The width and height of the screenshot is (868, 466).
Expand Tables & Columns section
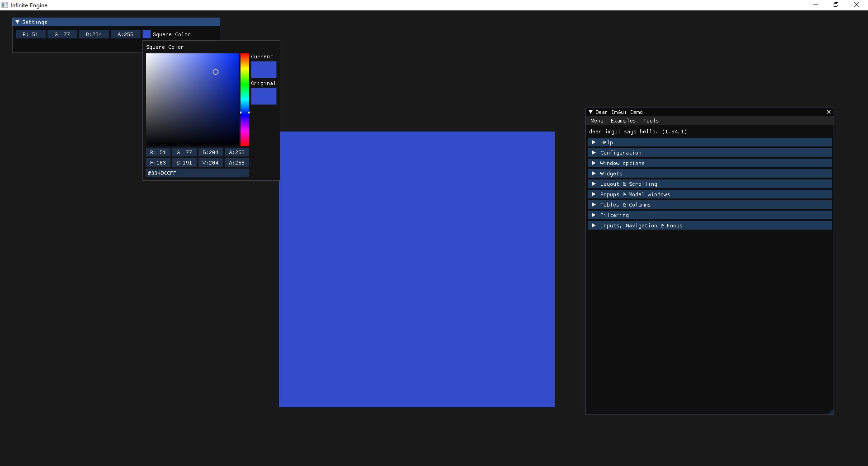[710, 205]
